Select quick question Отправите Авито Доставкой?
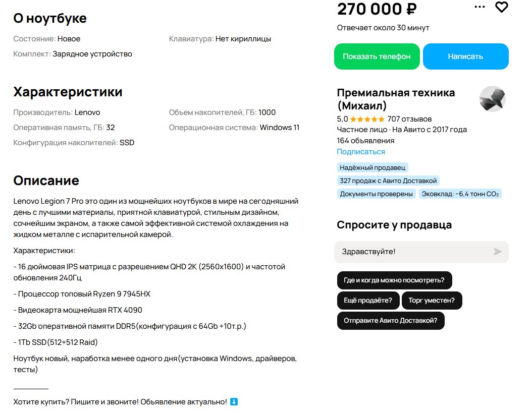The width and height of the screenshot is (532, 416). (x=391, y=320)
